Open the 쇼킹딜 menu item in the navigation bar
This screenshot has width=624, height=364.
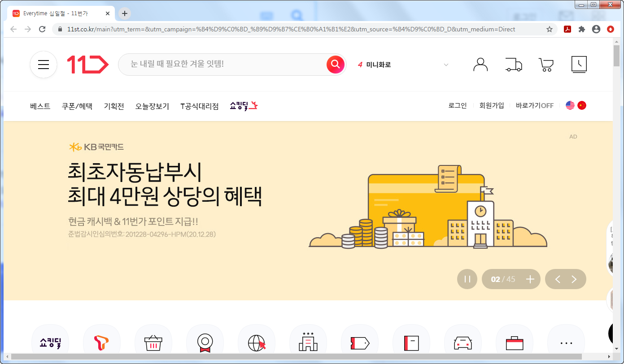pyautogui.click(x=244, y=106)
